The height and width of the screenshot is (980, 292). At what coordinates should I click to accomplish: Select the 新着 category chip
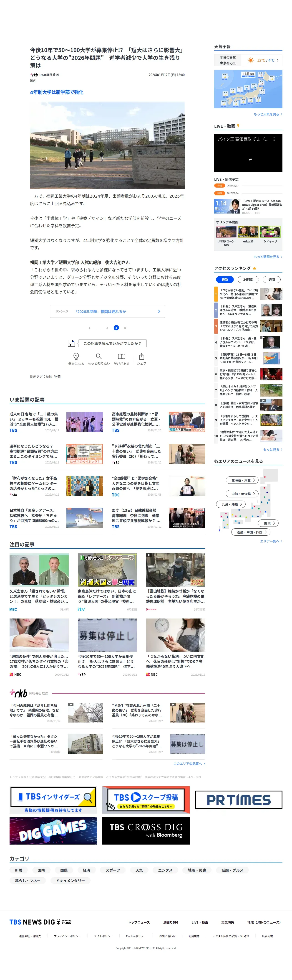pyautogui.click(x=19, y=870)
